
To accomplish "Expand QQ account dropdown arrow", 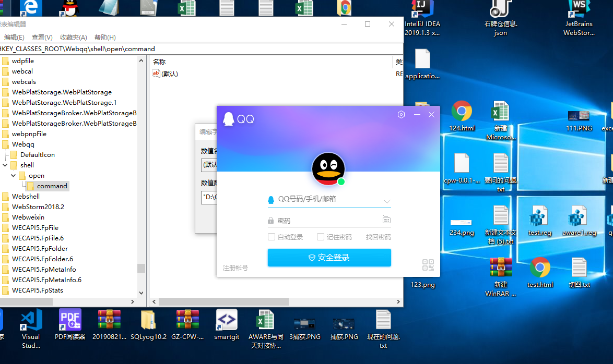I will click(386, 201).
